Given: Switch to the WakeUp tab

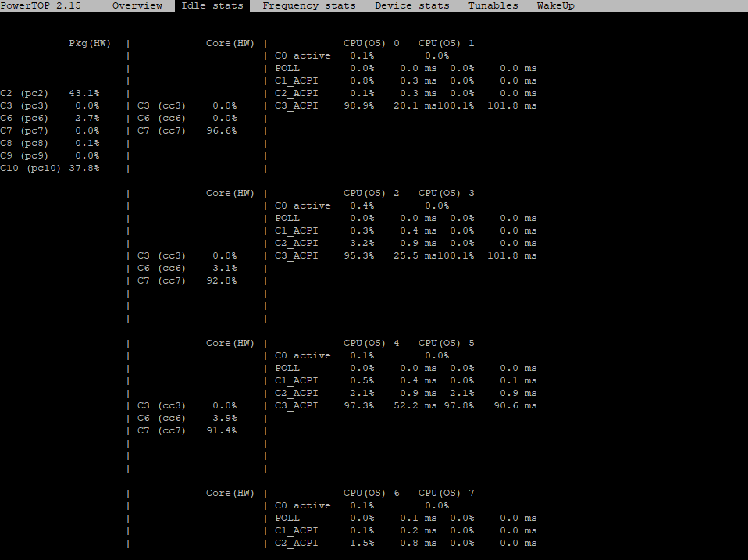Looking at the screenshot, I should pyautogui.click(x=555, y=5).
